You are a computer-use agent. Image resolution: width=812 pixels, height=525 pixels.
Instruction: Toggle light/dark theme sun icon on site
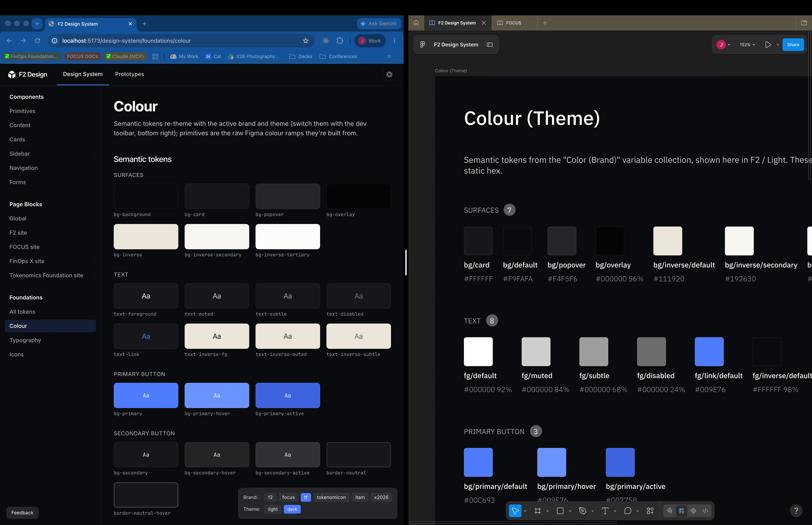click(x=390, y=74)
